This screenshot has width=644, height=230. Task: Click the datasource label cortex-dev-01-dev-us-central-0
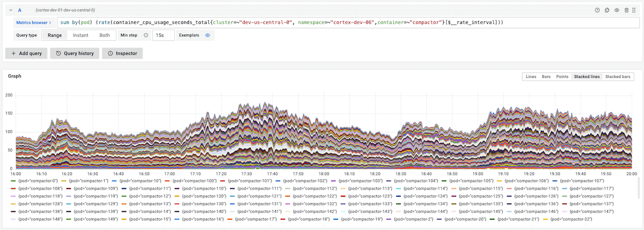[x=65, y=10]
